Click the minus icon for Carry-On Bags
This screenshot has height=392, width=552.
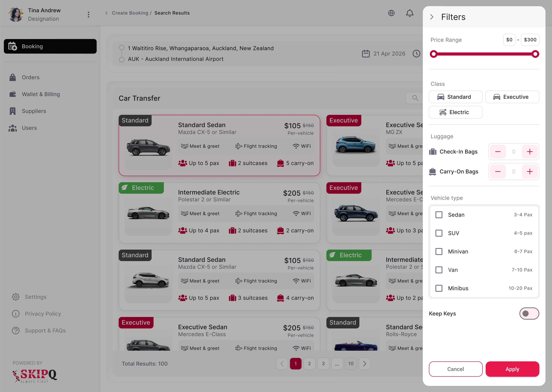[x=498, y=172]
